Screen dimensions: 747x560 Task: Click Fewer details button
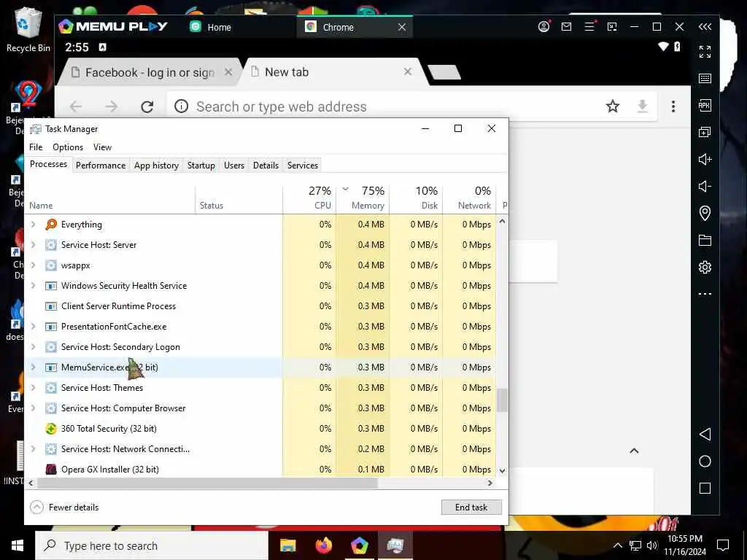[x=64, y=507]
